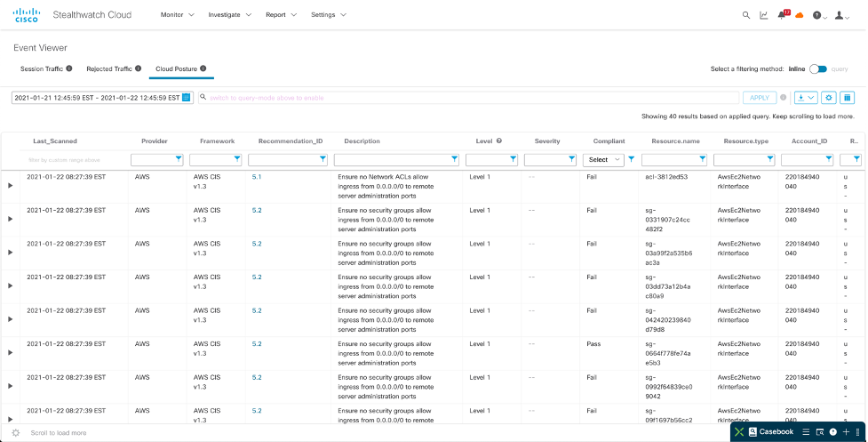Image resolution: width=868 pixels, height=442 pixels.
Task: Open the date range calendar icon
Action: (x=187, y=98)
